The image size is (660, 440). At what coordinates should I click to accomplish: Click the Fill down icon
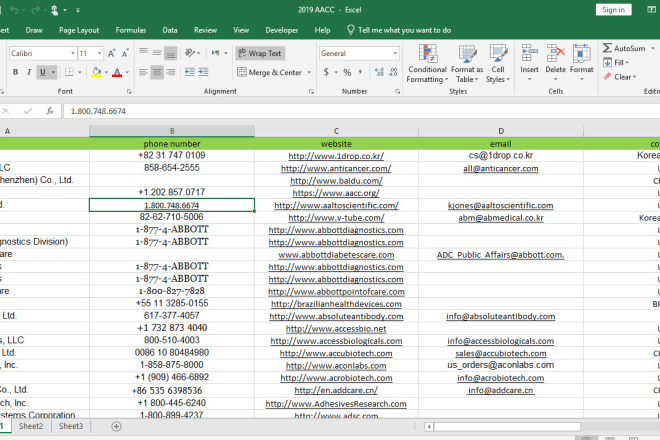click(x=607, y=63)
